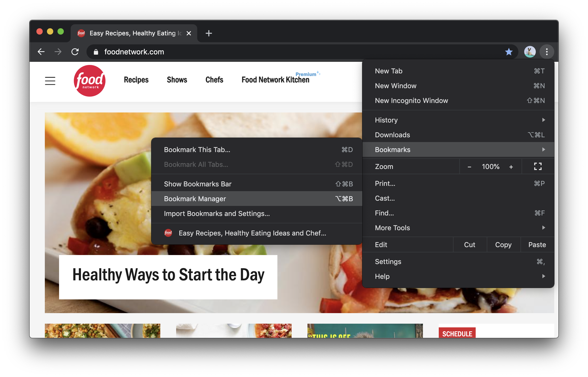The height and width of the screenshot is (377, 588).
Task: Click the Food Network logo
Action: 90,81
